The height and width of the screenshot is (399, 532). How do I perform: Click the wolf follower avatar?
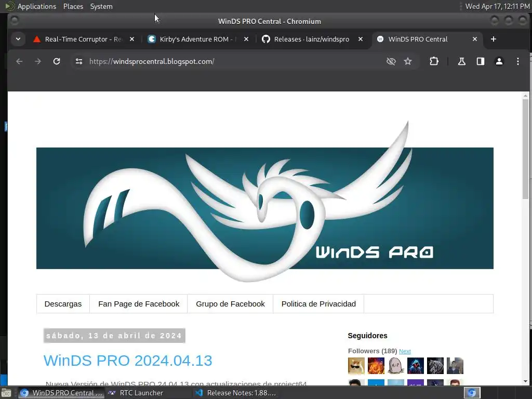pyautogui.click(x=435, y=366)
